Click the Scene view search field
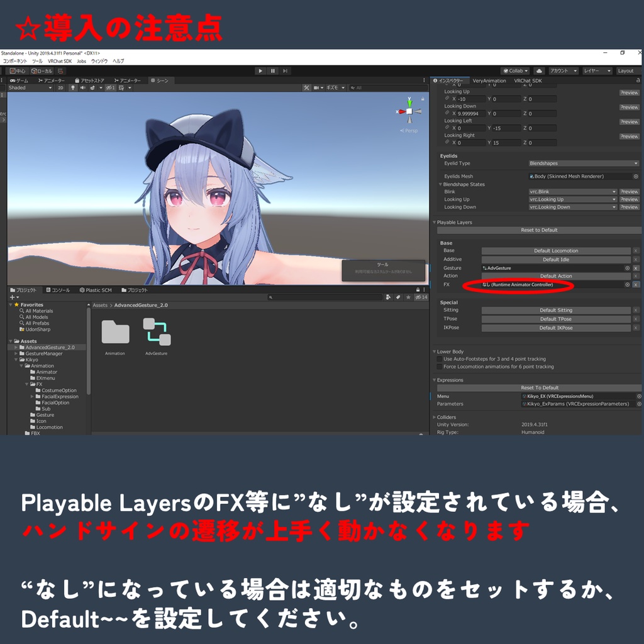The image size is (644, 644). (x=388, y=87)
